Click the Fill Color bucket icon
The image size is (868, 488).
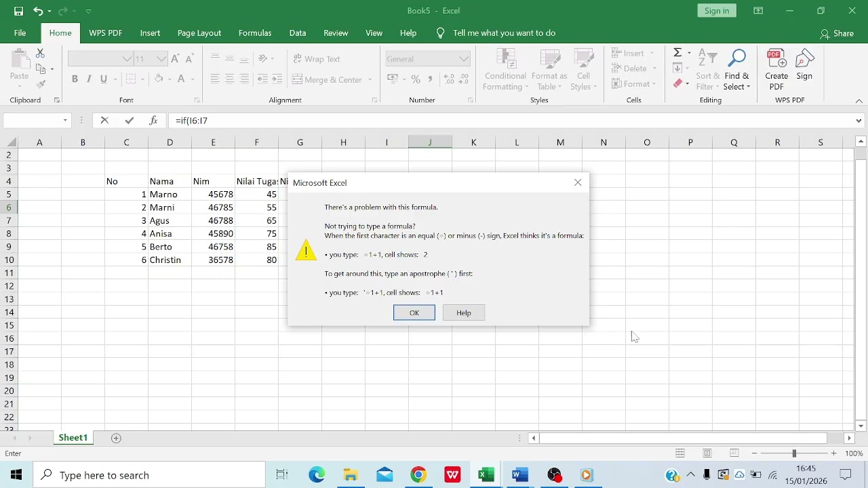tap(158, 79)
